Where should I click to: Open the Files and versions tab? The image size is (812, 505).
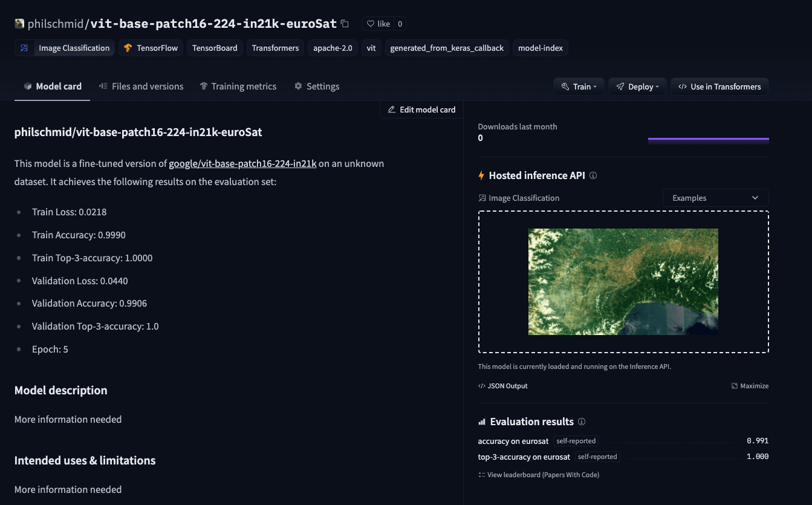pos(141,86)
